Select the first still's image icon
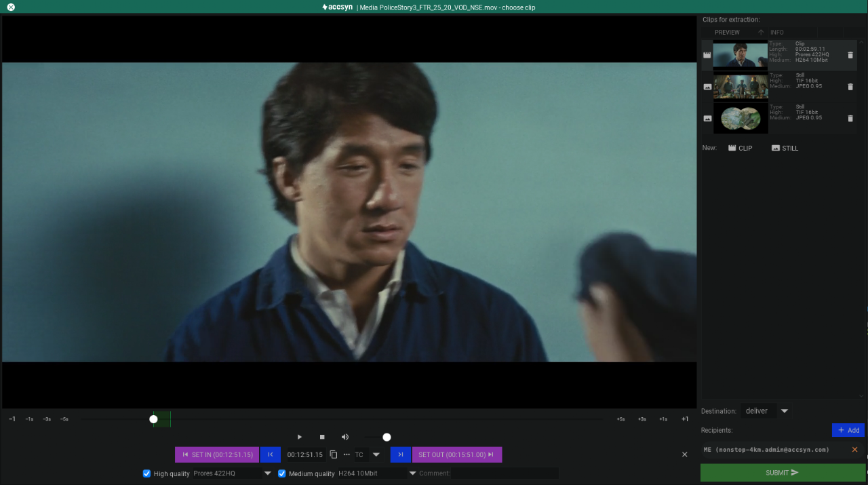Image resolution: width=868 pixels, height=485 pixels. [x=707, y=87]
